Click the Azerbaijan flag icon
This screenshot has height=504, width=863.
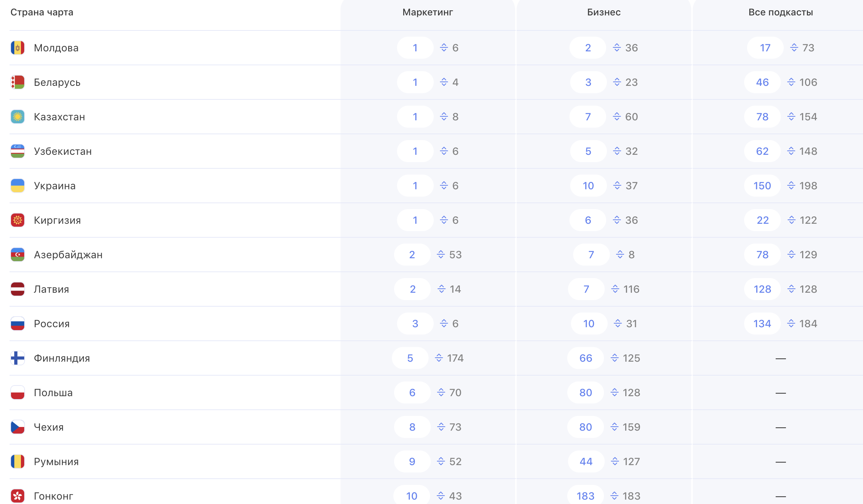point(18,255)
